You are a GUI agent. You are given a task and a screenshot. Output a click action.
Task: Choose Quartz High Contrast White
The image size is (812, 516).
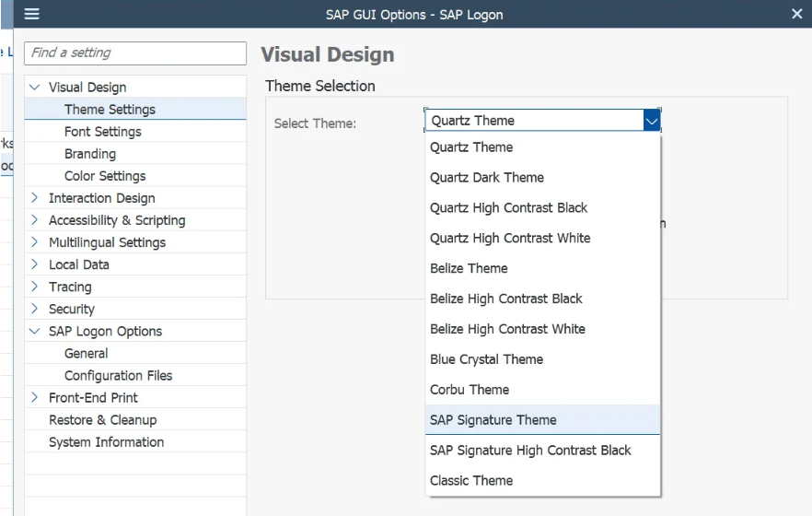click(x=543, y=238)
